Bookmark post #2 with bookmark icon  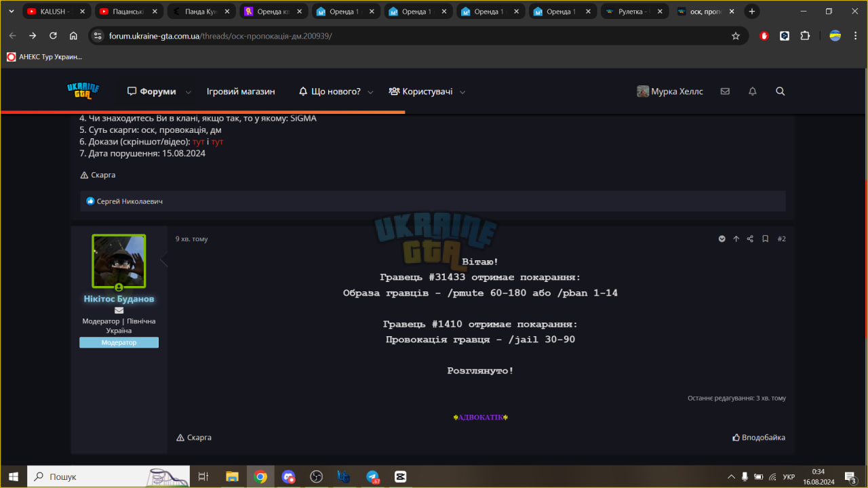tap(765, 239)
